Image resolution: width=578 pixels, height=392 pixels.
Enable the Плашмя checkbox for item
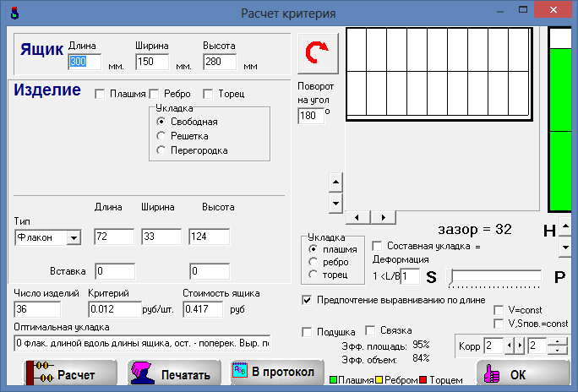[x=100, y=94]
